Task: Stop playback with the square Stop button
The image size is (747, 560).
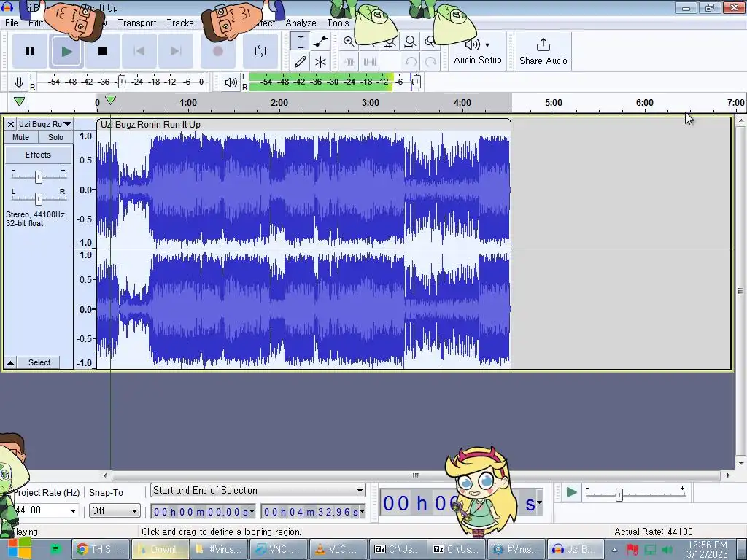Action: tap(102, 51)
